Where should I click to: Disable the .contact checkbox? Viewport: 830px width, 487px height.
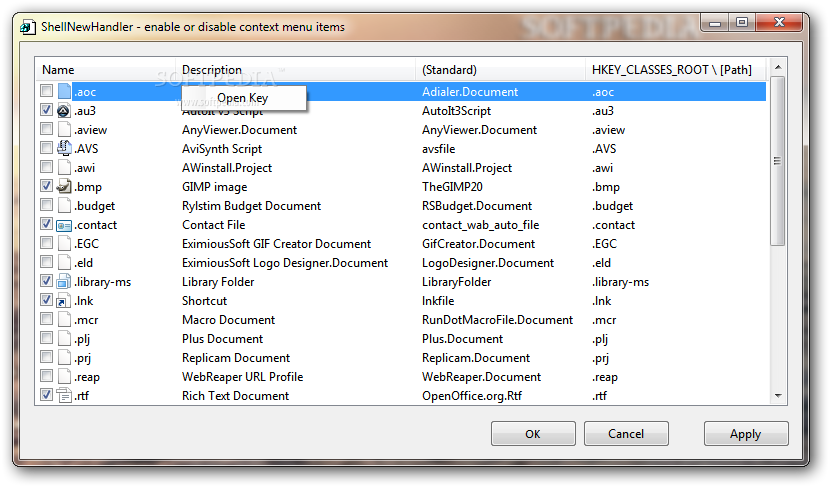pos(47,224)
